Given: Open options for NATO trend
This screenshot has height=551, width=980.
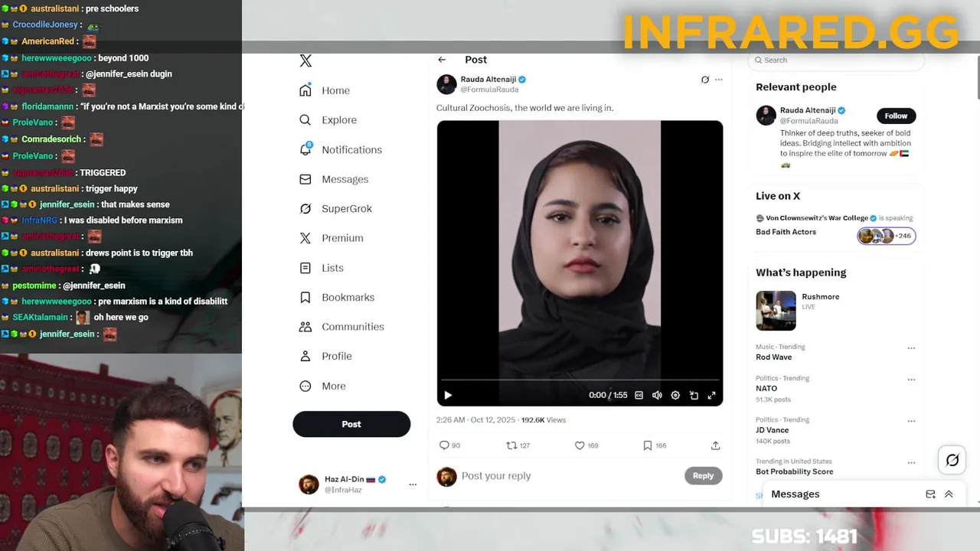Looking at the screenshot, I should pyautogui.click(x=911, y=380).
